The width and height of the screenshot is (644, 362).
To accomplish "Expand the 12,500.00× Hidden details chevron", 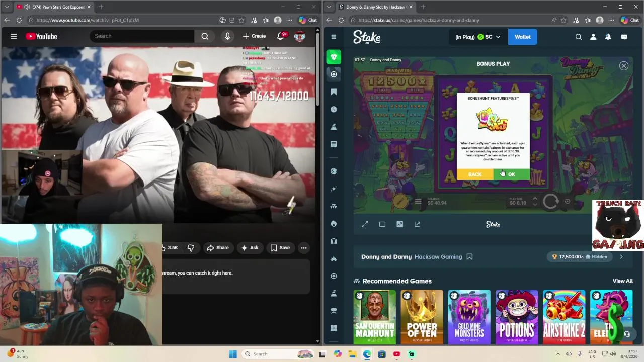I will [x=621, y=257].
